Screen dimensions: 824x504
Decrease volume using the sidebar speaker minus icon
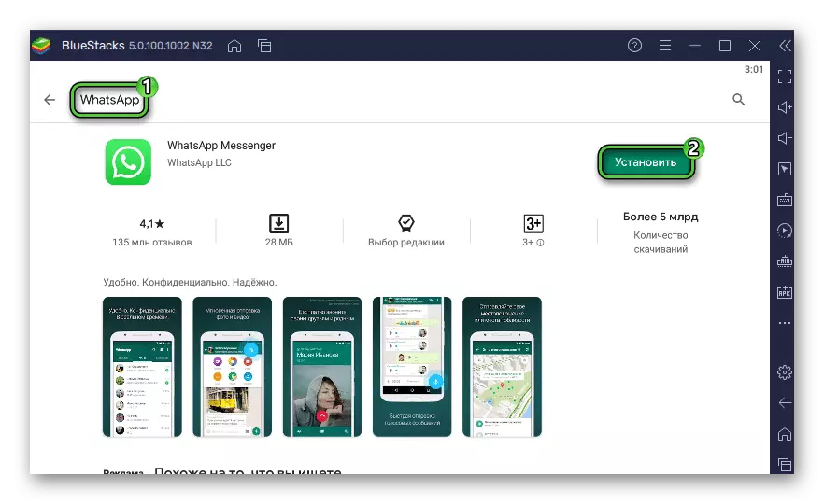[785, 138]
